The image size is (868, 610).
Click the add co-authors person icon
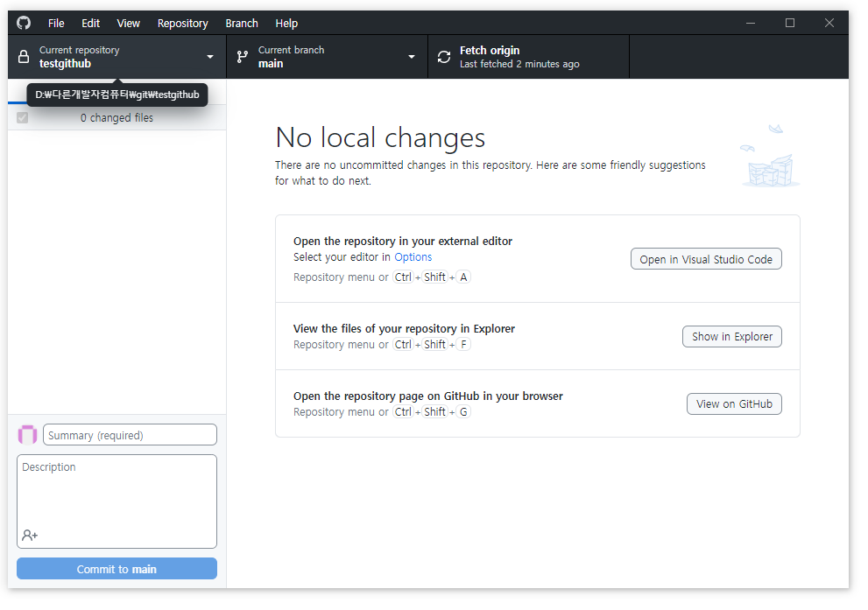(30, 535)
